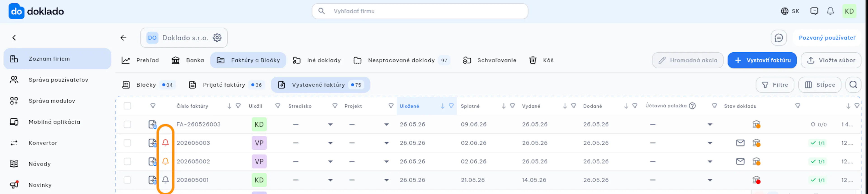
Task: Click bank status icon on FA-260526003 row
Action: click(x=757, y=124)
